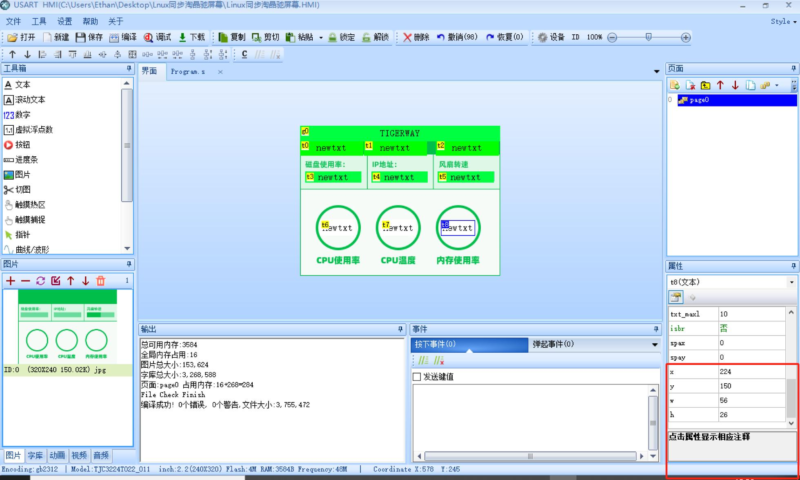Viewport: 800px width, 480px height.
Task: Click the 粘贴 (Paste) toolbar button
Action: tap(299, 37)
